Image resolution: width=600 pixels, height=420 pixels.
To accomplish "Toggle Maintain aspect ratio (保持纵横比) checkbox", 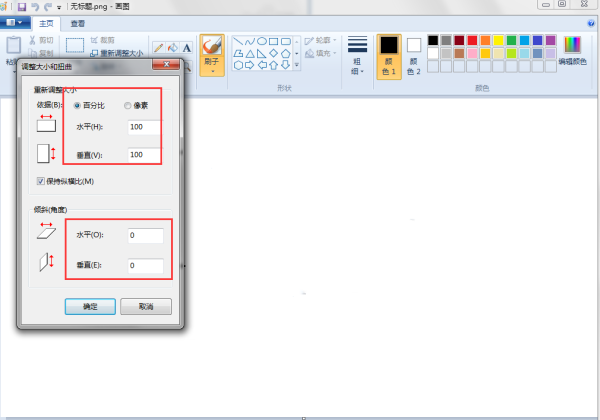I will pyautogui.click(x=41, y=181).
